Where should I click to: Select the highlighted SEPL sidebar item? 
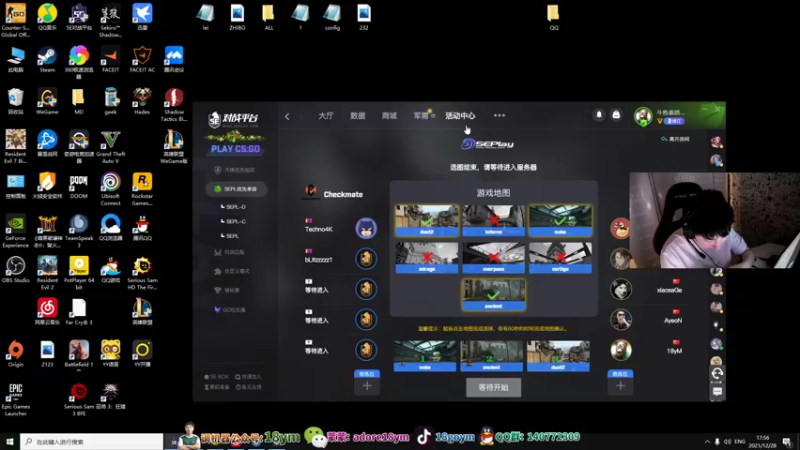236,189
